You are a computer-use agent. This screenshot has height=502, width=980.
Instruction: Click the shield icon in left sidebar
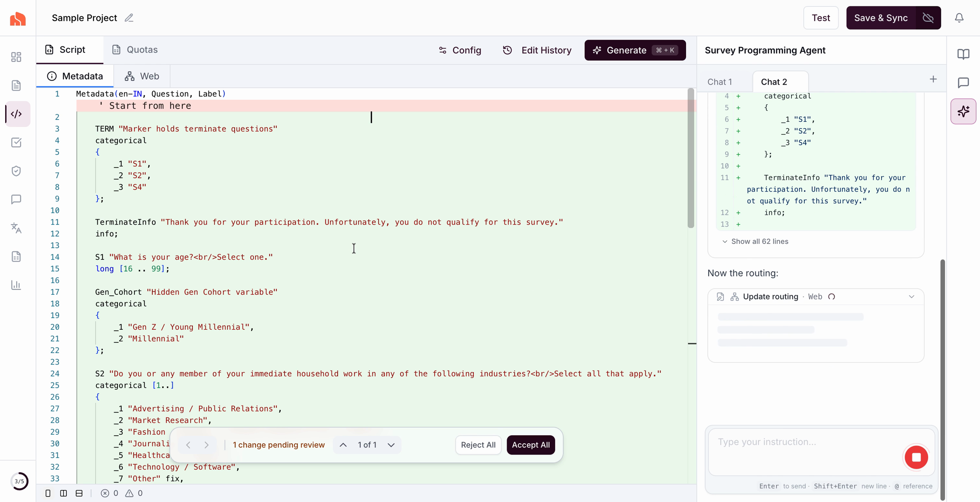point(16,171)
